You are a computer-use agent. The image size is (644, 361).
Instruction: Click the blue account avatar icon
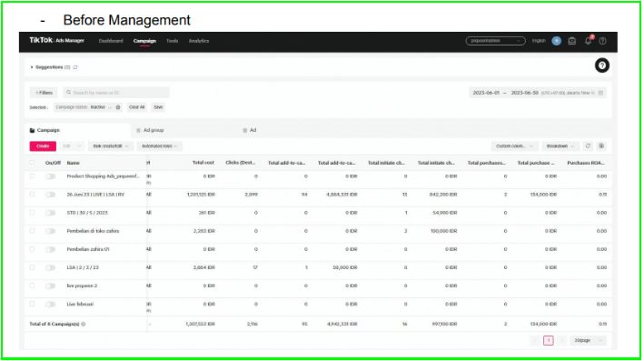pyautogui.click(x=557, y=41)
